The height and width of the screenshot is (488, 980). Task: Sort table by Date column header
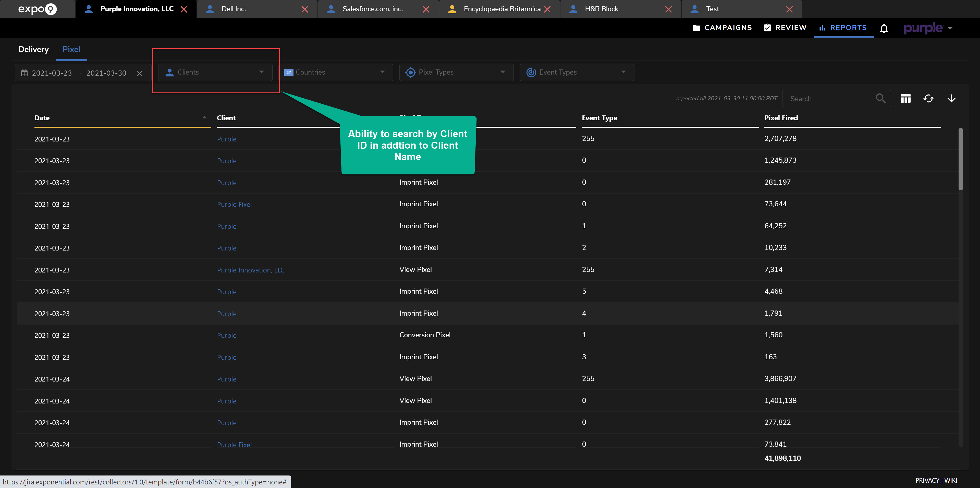[42, 118]
